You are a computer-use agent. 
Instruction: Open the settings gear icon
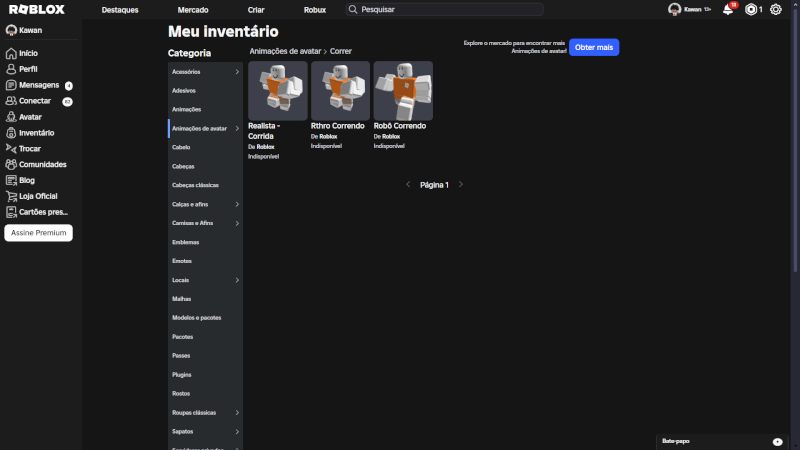coord(776,9)
